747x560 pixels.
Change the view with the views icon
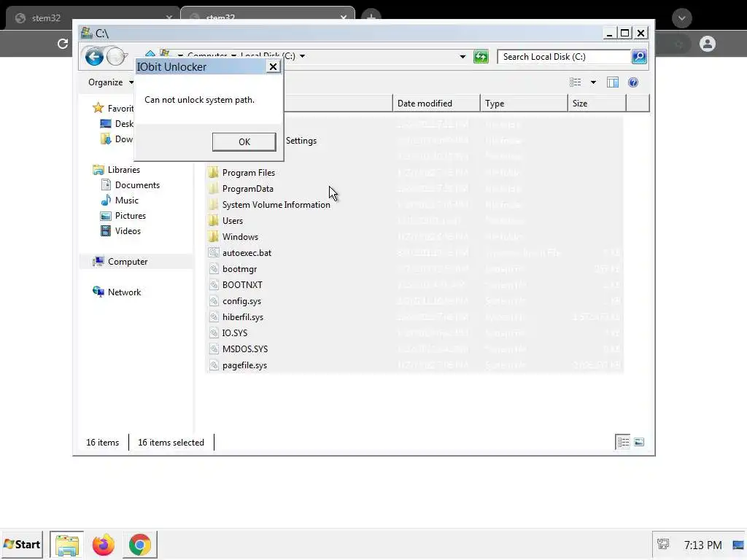pos(575,82)
